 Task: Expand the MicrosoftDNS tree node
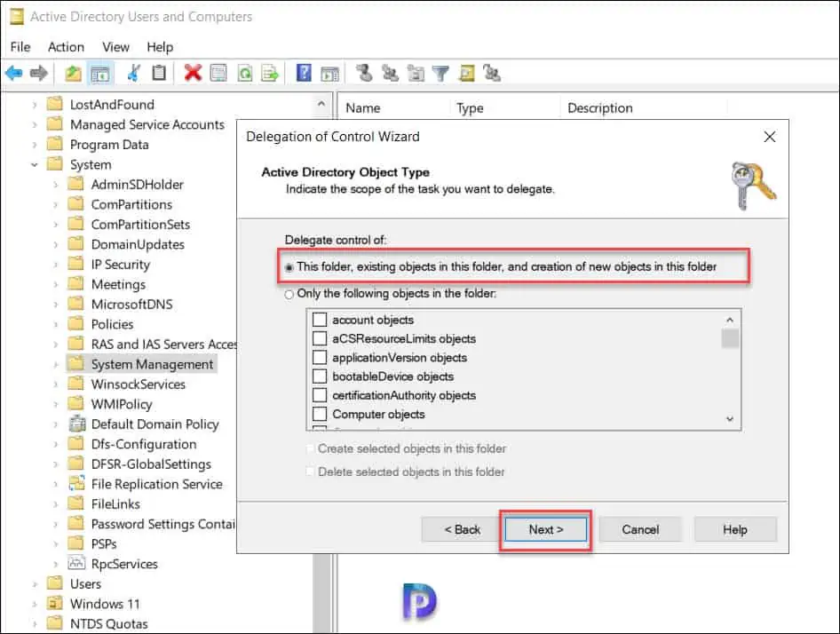(56, 305)
